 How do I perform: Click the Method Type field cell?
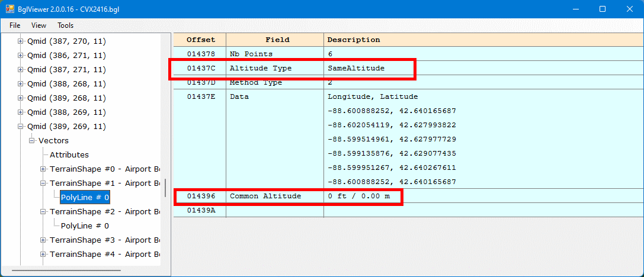pyautogui.click(x=275, y=82)
